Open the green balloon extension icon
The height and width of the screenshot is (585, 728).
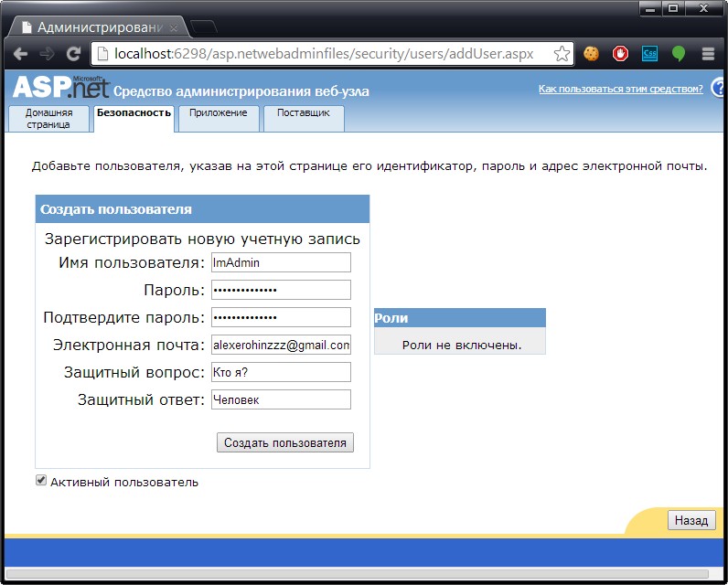pos(679,54)
